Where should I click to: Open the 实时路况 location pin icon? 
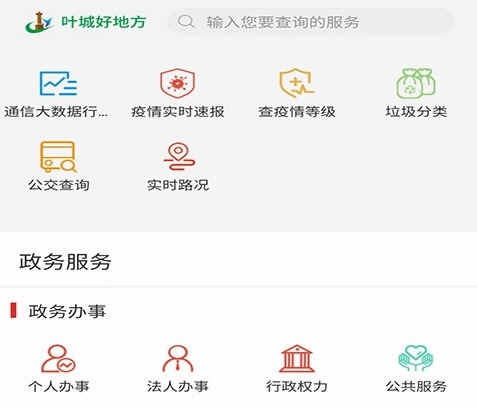tap(179, 156)
